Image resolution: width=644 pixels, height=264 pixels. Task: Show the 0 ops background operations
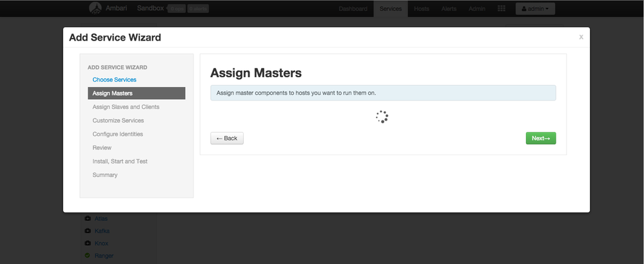(x=177, y=8)
